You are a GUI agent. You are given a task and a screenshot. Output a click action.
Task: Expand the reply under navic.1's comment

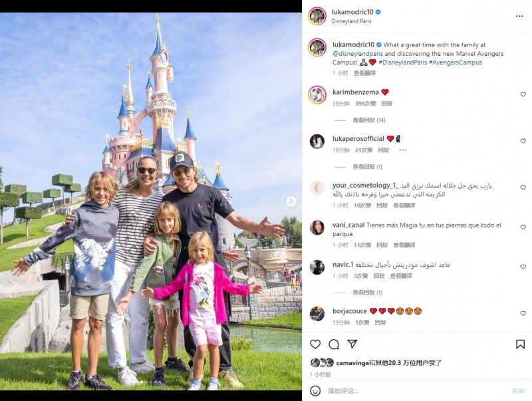click(x=368, y=293)
